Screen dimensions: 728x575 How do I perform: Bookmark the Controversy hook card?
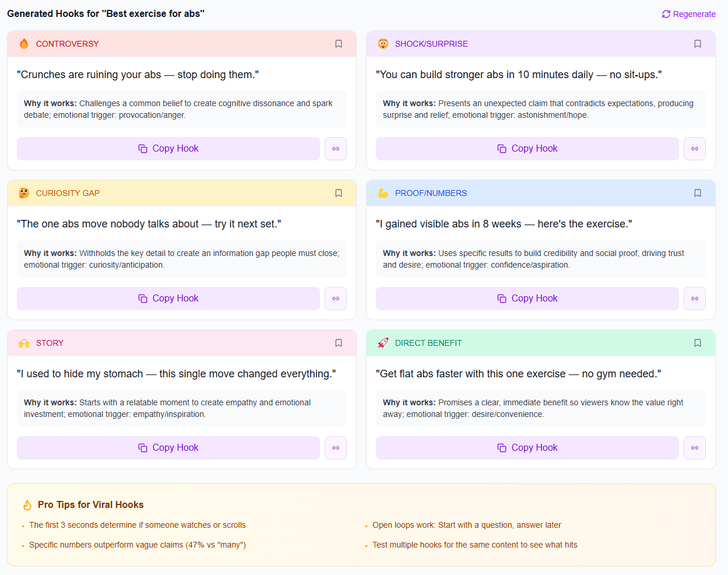(x=339, y=44)
